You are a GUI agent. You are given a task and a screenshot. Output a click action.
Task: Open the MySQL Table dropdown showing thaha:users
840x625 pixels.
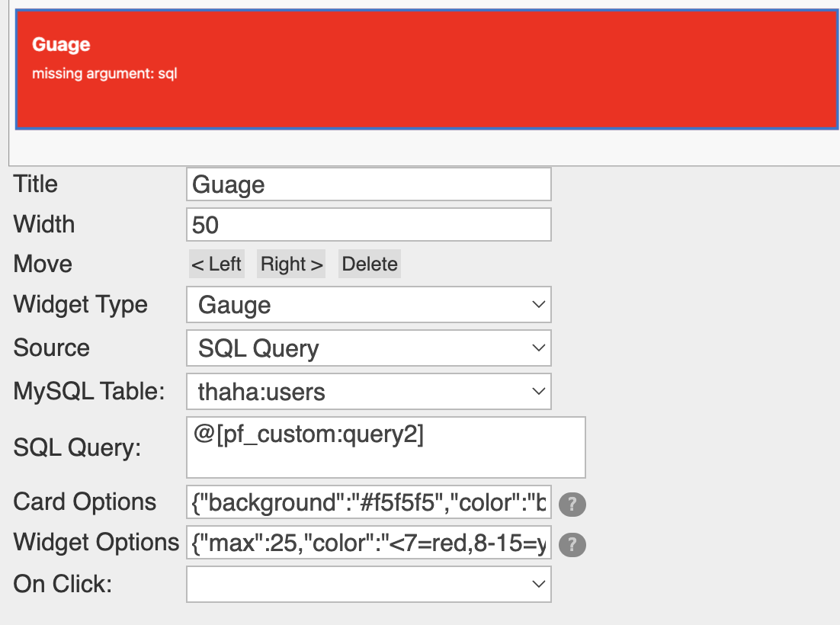pos(368,392)
